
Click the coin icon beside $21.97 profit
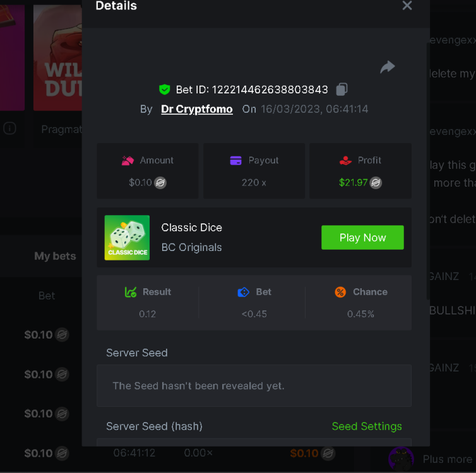pos(376,183)
